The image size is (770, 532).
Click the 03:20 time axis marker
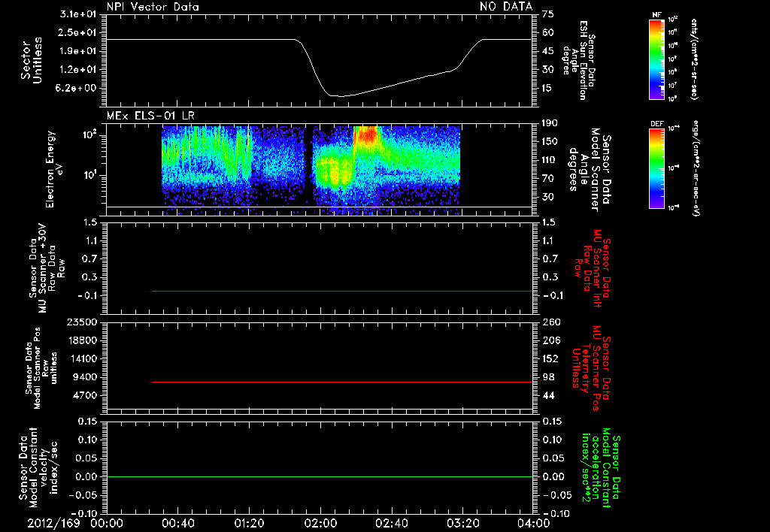click(x=462, y=523)
